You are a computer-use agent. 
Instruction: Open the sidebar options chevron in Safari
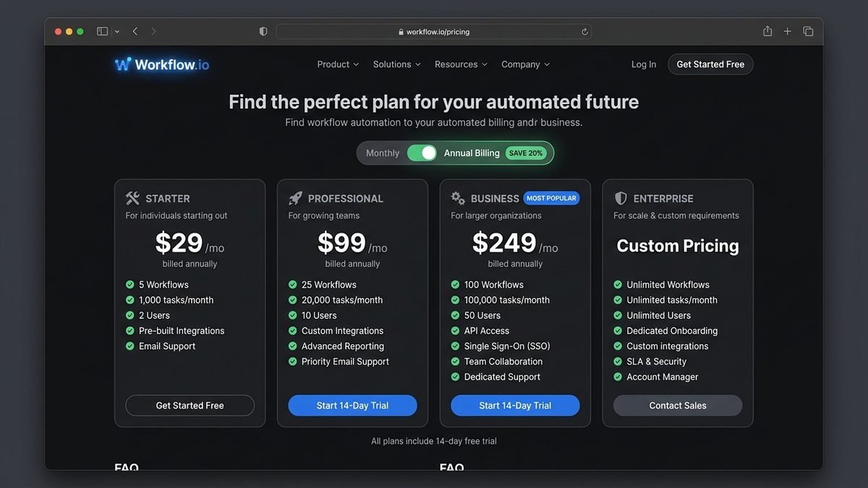click(117, 32)
